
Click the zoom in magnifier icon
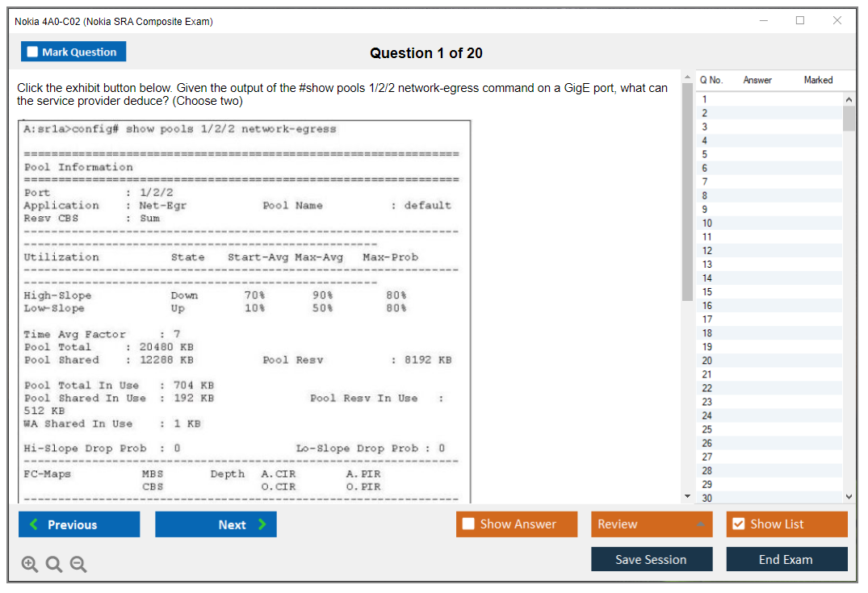pyautogui.click(x=30, y=565)
